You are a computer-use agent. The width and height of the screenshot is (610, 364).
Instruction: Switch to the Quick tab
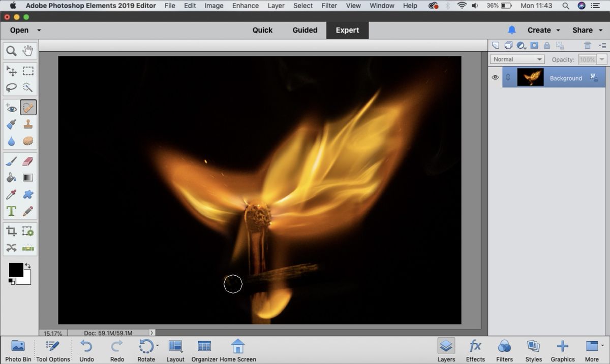pos(262,30)
